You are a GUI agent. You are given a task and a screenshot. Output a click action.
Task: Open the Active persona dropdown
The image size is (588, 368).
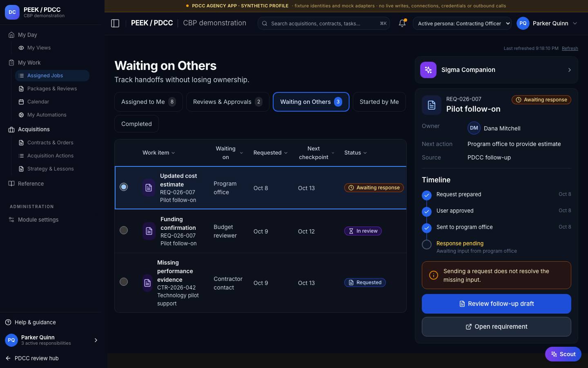(x=462, y=23)
